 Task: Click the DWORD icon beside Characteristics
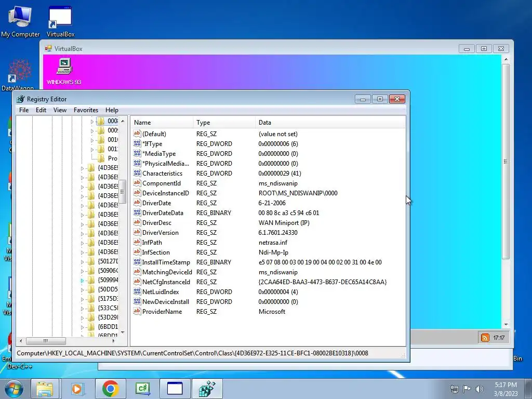click(x=137, y=173)
